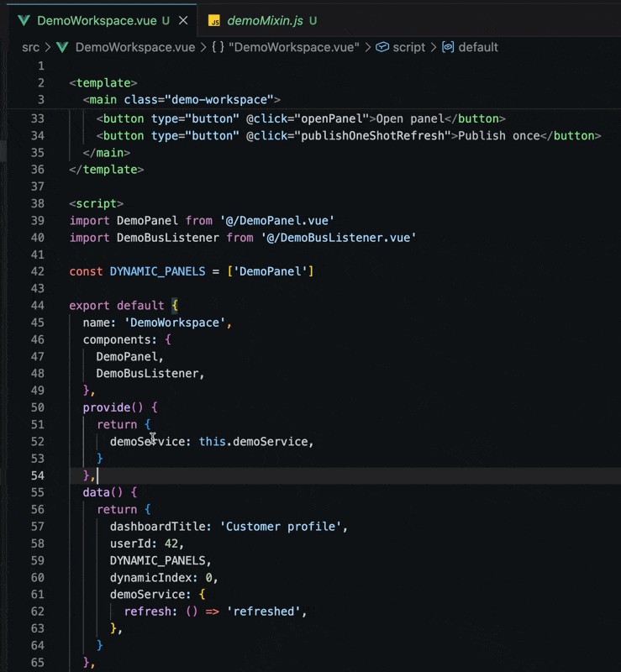The image size is (621, 672).
Task: Select the default breadcrumb
Action: click(x=478, y=47)
